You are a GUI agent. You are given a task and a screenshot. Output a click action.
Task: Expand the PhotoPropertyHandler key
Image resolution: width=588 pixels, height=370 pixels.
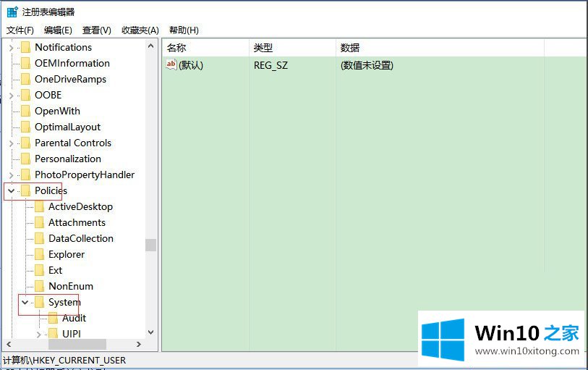point(11,175)
